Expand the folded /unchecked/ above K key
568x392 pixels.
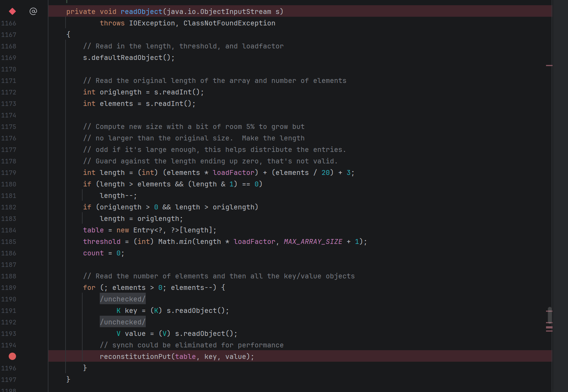coord(122,299)
